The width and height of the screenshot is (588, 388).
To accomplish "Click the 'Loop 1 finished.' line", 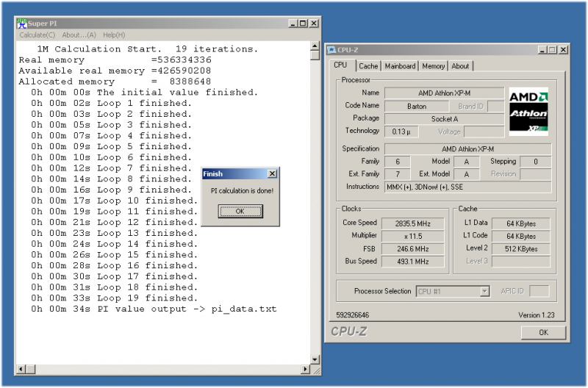I will tap(111, 104).
